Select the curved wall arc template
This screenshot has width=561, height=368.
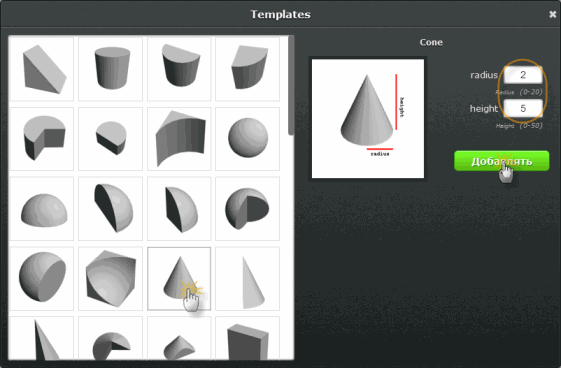[179, 139]
